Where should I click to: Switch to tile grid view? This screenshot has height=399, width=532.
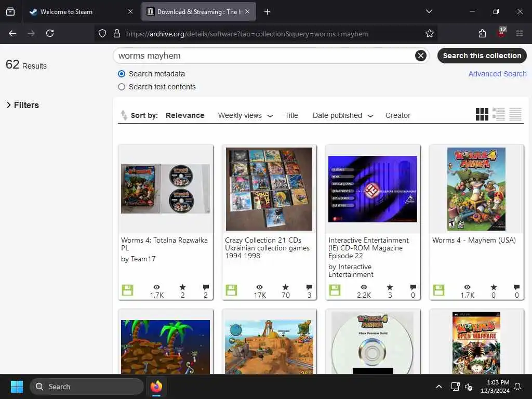(482, 114)
